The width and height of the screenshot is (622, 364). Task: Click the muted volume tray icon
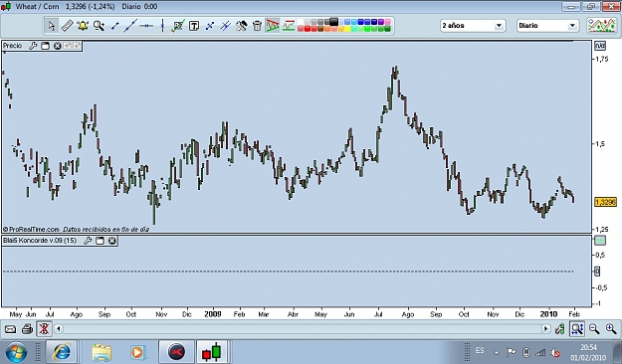[x=555, y=352]
